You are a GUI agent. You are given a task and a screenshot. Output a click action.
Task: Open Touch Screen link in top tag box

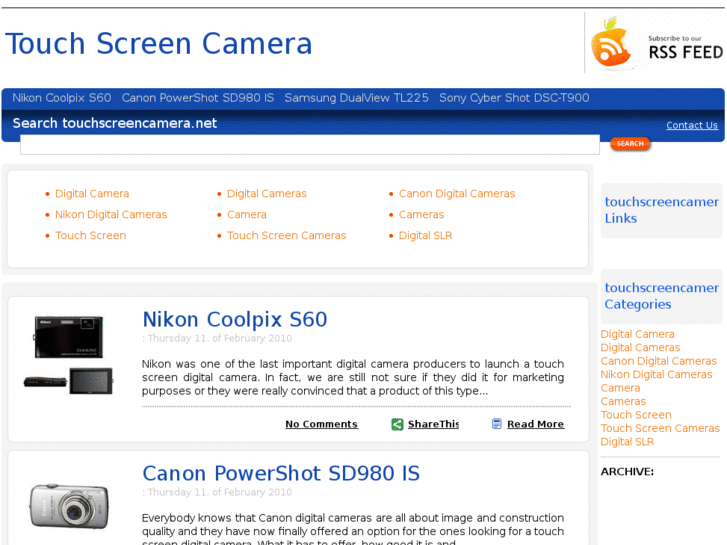click(90, 236)
